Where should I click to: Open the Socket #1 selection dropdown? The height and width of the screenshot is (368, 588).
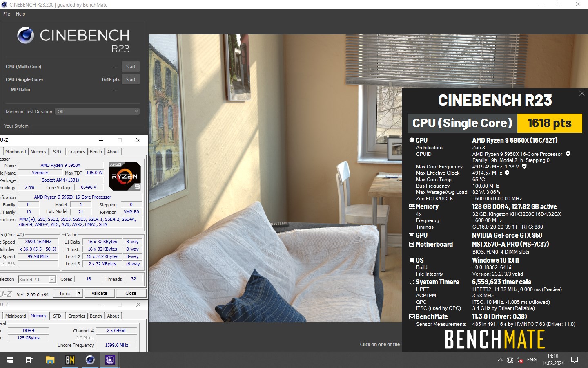tap(37, 280)
